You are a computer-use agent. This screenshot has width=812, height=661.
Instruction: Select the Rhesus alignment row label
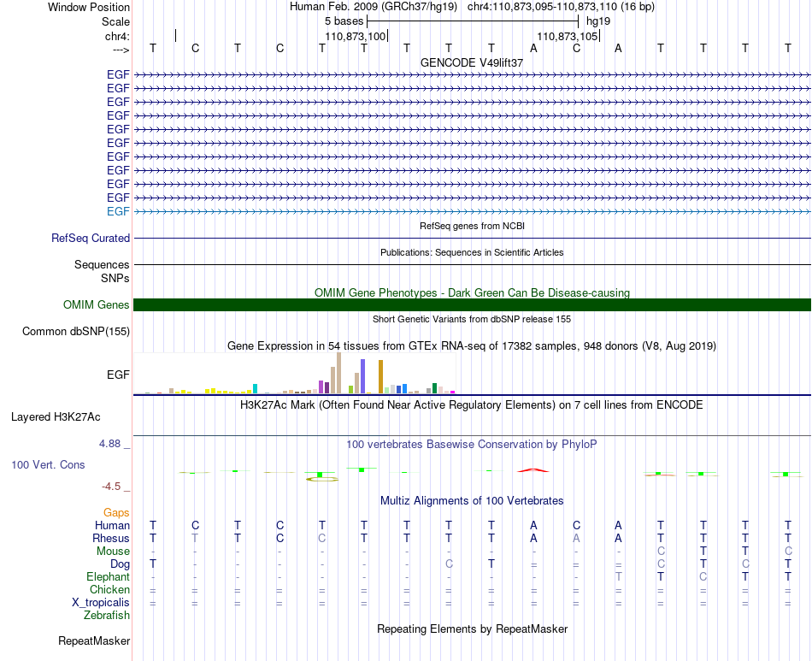(111, 538)
